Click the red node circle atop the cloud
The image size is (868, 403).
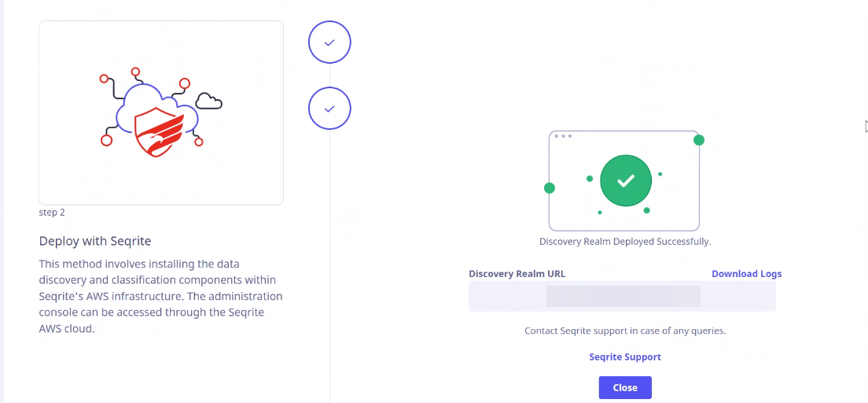[x=135, y=72]
